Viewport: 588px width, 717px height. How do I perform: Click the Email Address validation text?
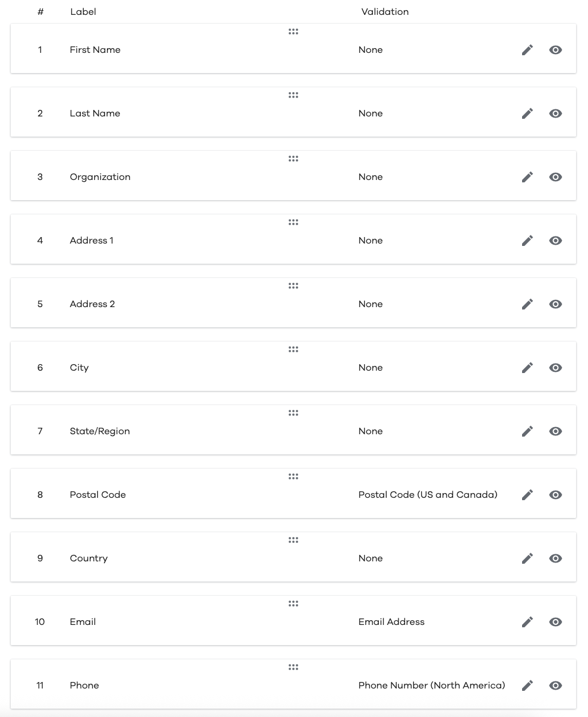(391, 622)
